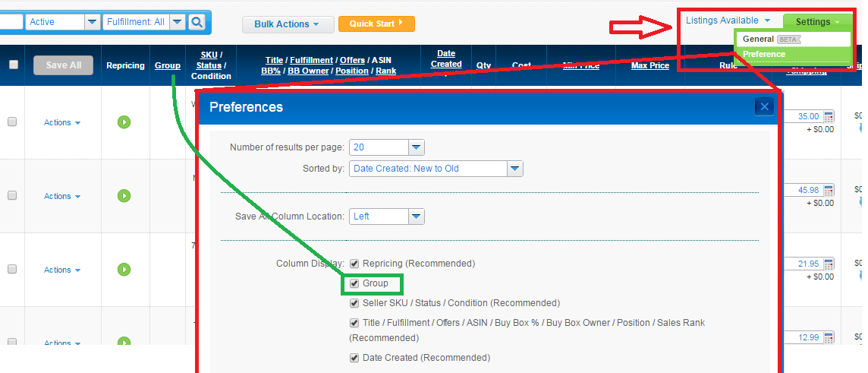Viewport: 868px width, 373px height.
Task: Click the Save All button
Action: [x=63, y=65]
